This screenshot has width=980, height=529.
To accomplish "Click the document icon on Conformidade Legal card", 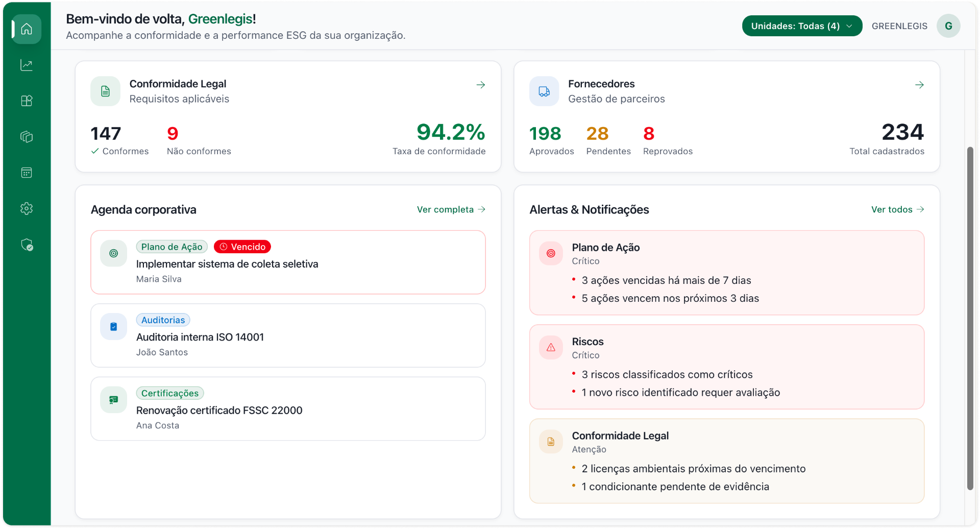I will click(105, 91).
